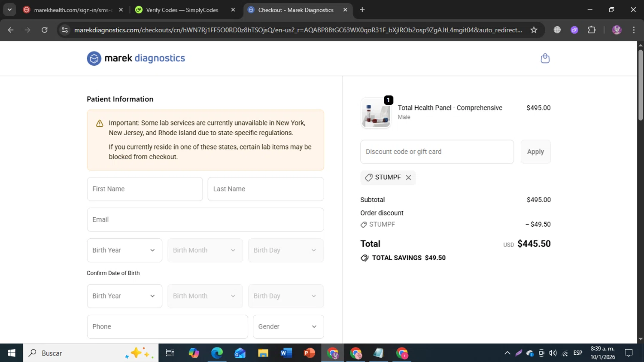Click the Last Name field
Image resolution: width=644 pixels, height=362 pixels.
point(266,189)
